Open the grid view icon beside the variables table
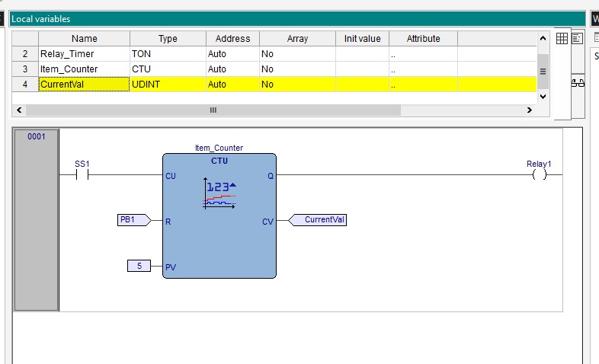This screenshot has width=599, height=364. point(562,39)
